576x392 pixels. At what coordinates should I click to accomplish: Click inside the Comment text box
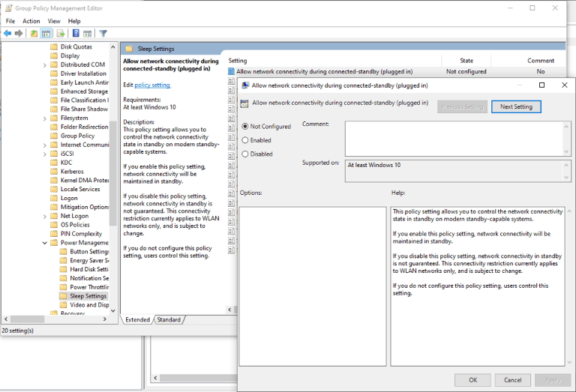click(x=454, y=139)
